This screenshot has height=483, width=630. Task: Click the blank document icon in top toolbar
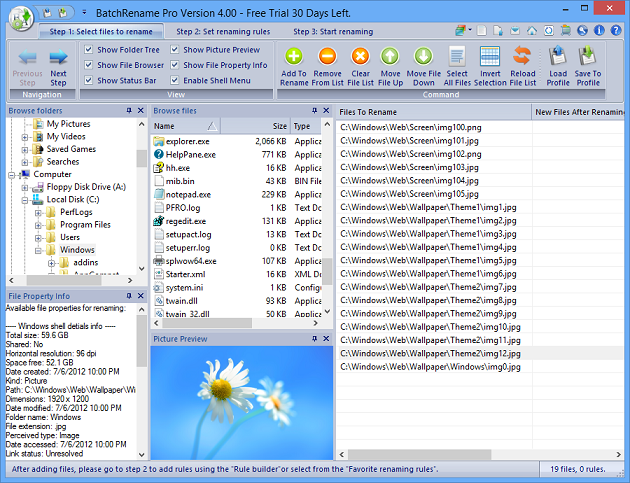point(481,31)
